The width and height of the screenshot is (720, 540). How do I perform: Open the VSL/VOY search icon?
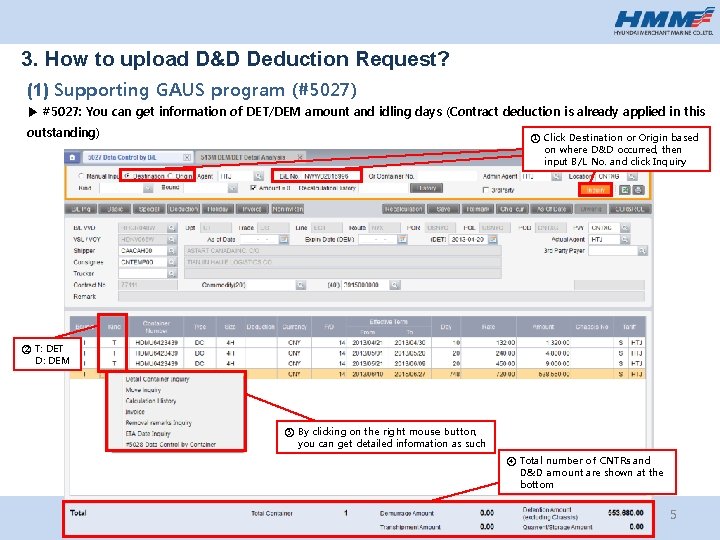pyautogui.click(x=172, y=239)
